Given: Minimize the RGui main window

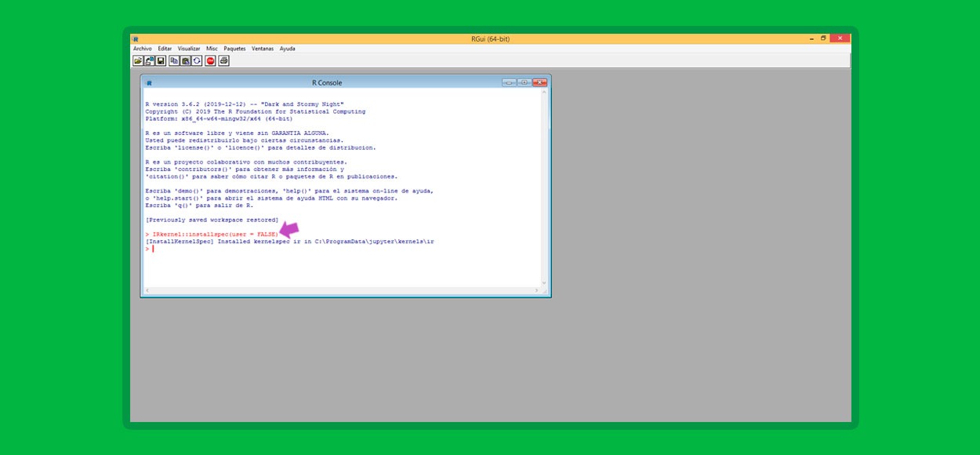Looking at the screenshot, I should point(811,38).
